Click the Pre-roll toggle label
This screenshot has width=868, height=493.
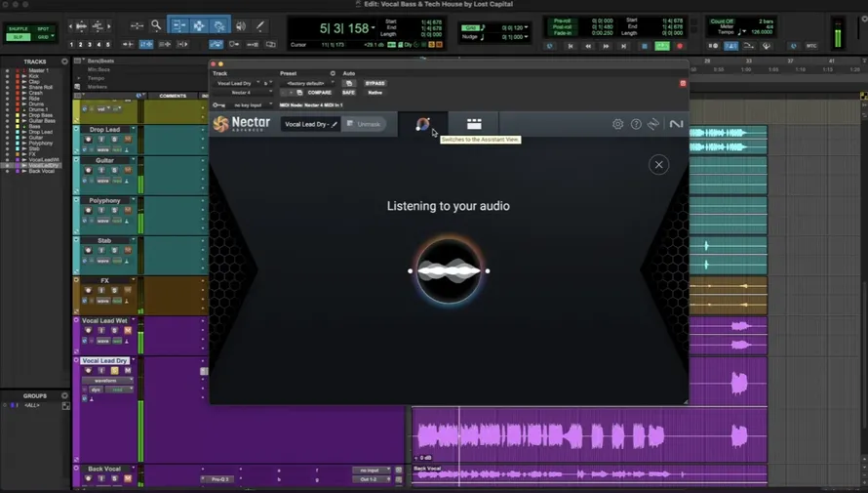(x=562, y=21)
